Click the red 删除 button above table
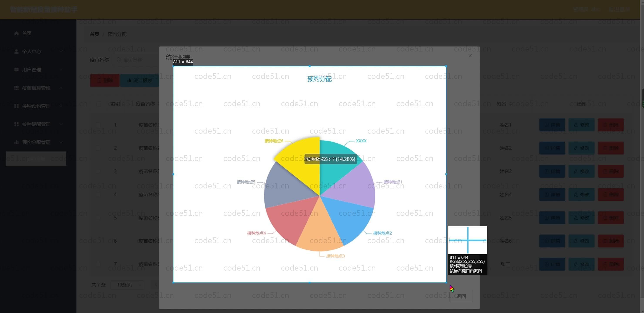This screenshot has width=644, height=313. pos(105,80)
